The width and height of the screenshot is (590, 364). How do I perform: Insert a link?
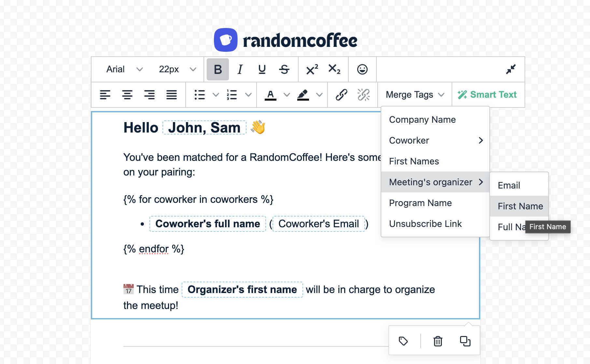click(x=342, y=95)
